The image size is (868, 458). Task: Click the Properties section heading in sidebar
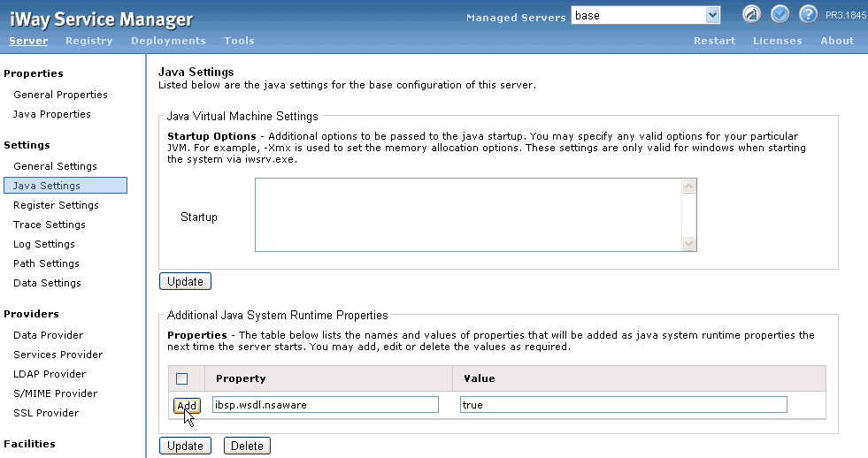pyautogui.click(x=34, y=73)
